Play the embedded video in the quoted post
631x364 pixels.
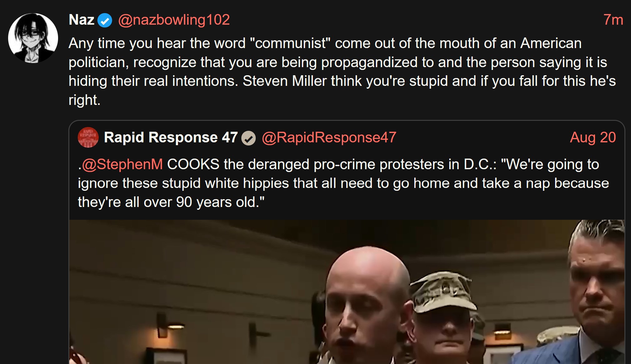point(347,292)
